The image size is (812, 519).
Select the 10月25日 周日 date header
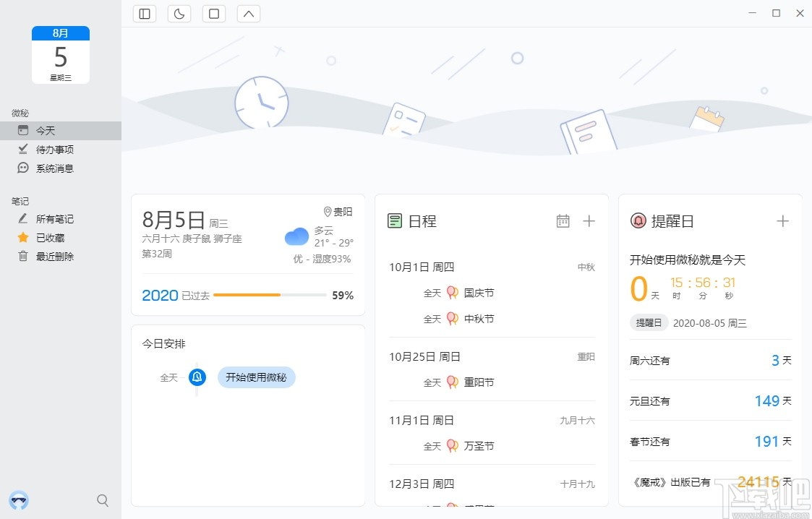click(x=424, y=356)
